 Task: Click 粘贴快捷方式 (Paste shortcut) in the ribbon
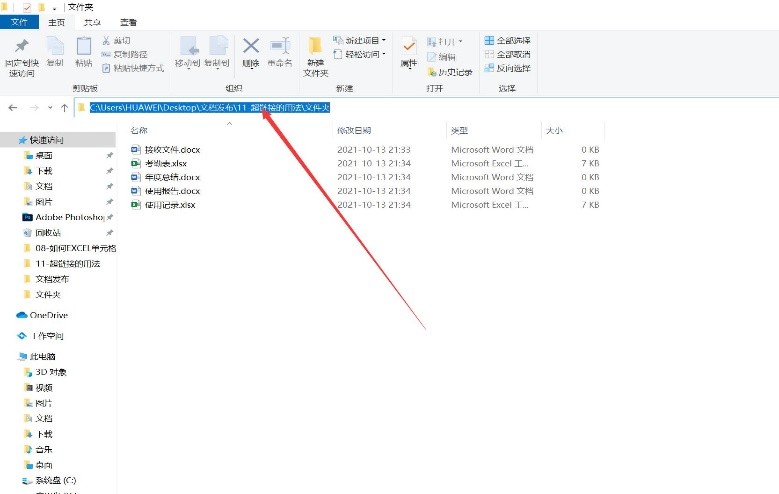pyautogui.click(x=133, y=68)
